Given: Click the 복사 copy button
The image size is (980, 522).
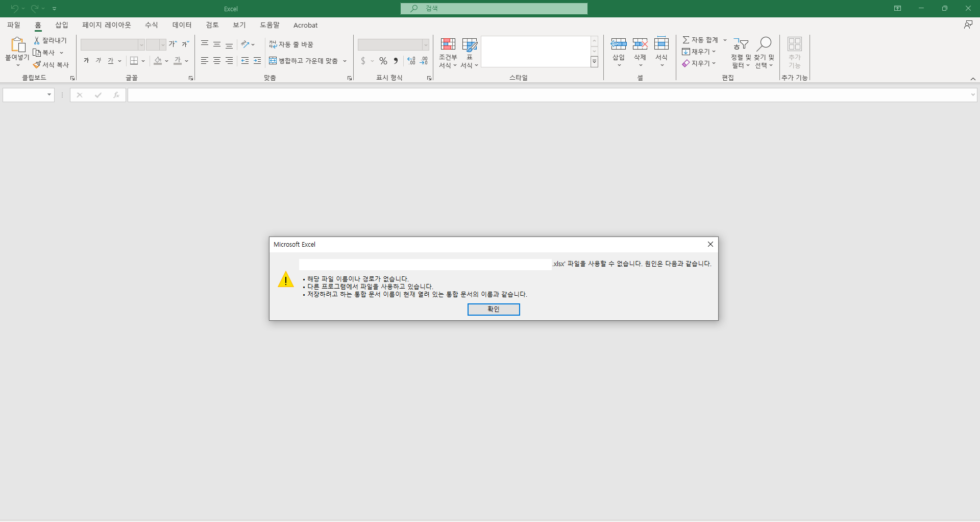Looking at the screenshot, I should [44, 53].
